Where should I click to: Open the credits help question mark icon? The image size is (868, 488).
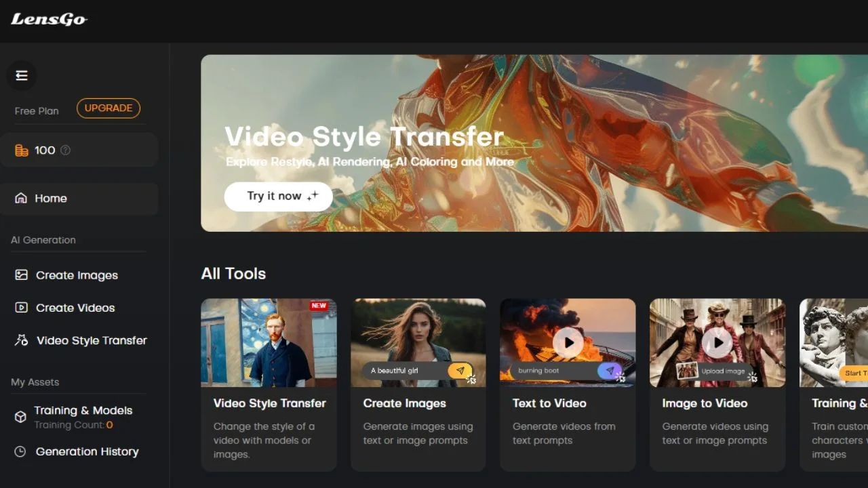coord(66,150)
